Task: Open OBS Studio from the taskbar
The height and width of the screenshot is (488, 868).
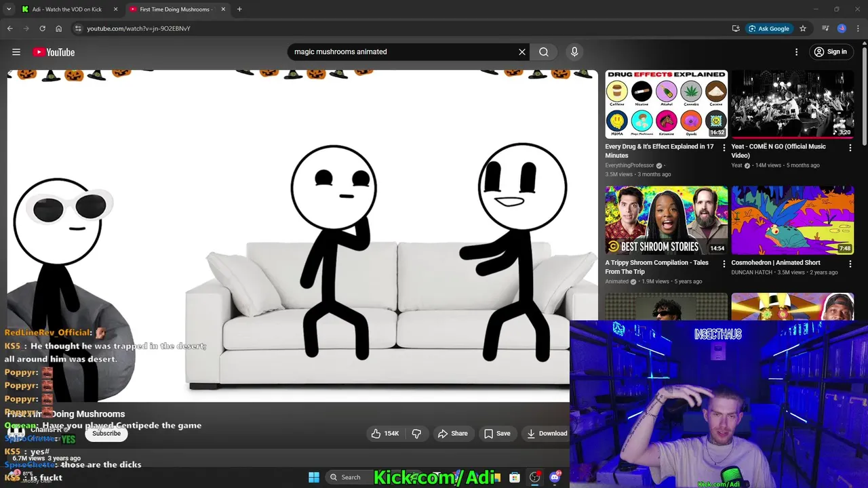Action: click(x=535, y=477)
